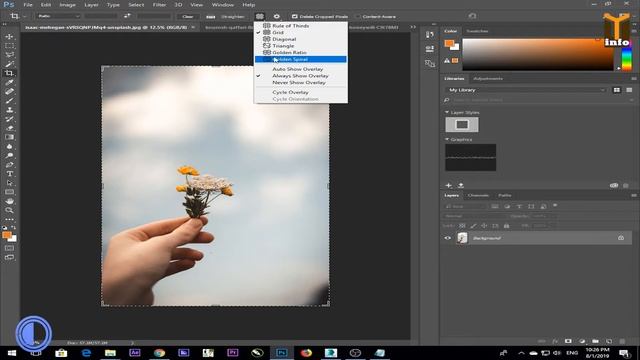Select Triangle overlay option
The width and height of the screenshot is (640, 360).
(283, 46)
